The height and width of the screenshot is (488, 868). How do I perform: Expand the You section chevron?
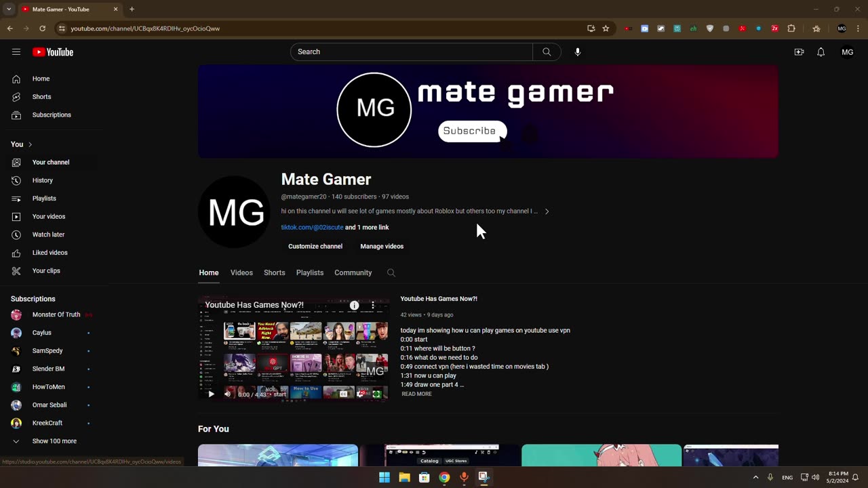pos(30,144)
